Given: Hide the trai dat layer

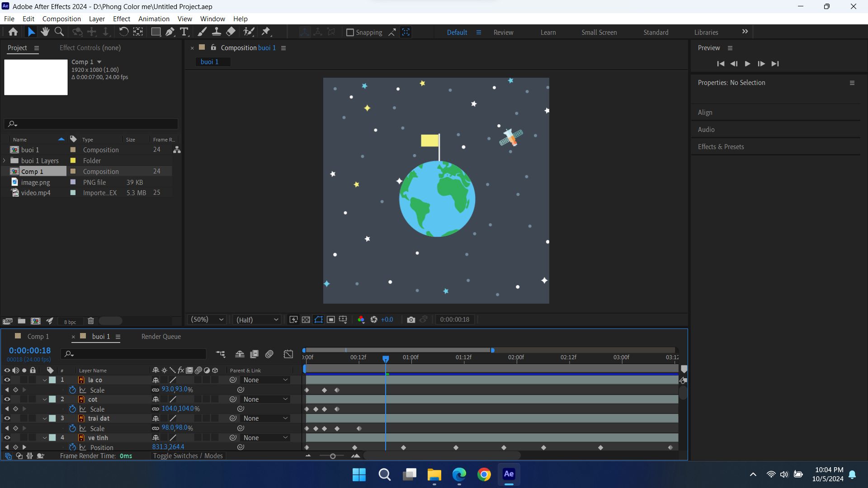Looking at the screenshot, I should (x=7, y=418).
